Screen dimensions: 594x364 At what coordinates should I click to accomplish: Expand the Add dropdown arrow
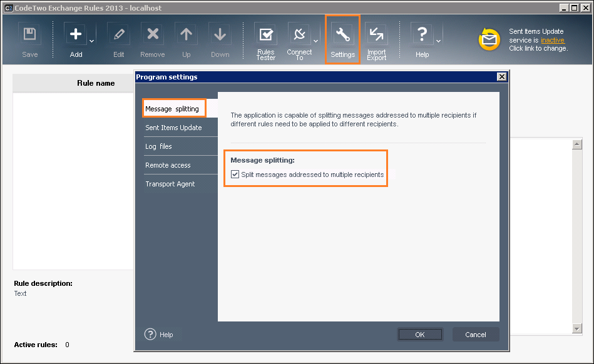(91, 41)
